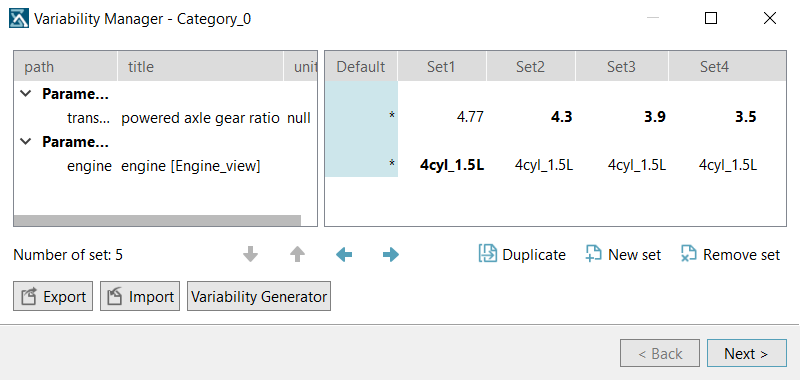Click the 4.77 gear ratio cell
Screen dimensions: 800x380
point(470,117)
